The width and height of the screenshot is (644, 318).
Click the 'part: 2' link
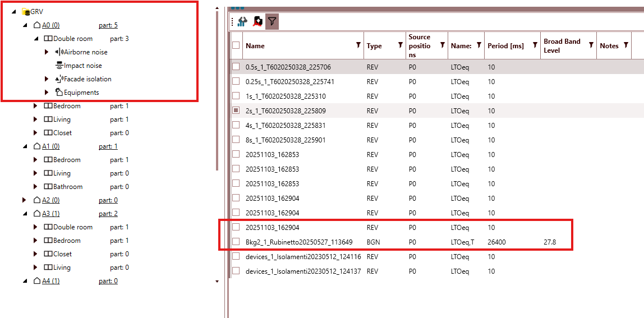108,214
